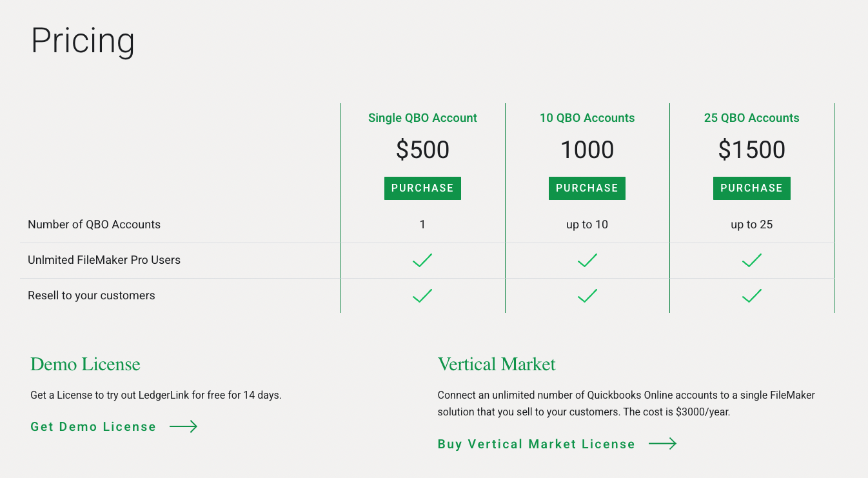Viewport: 868px width, 478px height.
Task: Click the Demo License section heading
Action: click(x=85, y=364)
